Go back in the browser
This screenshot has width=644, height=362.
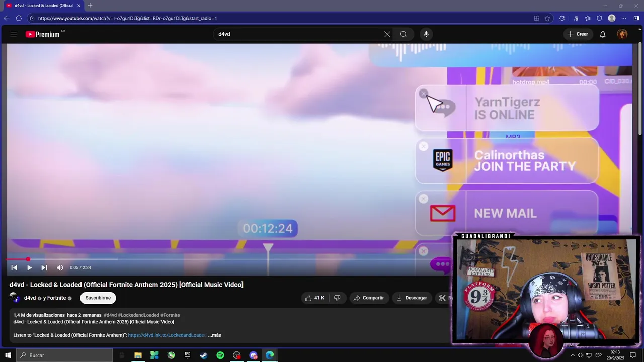[x=7, y=18]
